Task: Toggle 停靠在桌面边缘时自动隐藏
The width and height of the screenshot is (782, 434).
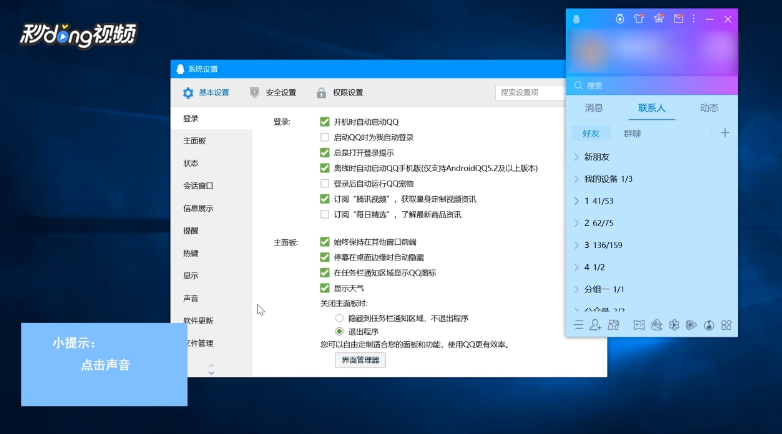Action: pos(325,257)
